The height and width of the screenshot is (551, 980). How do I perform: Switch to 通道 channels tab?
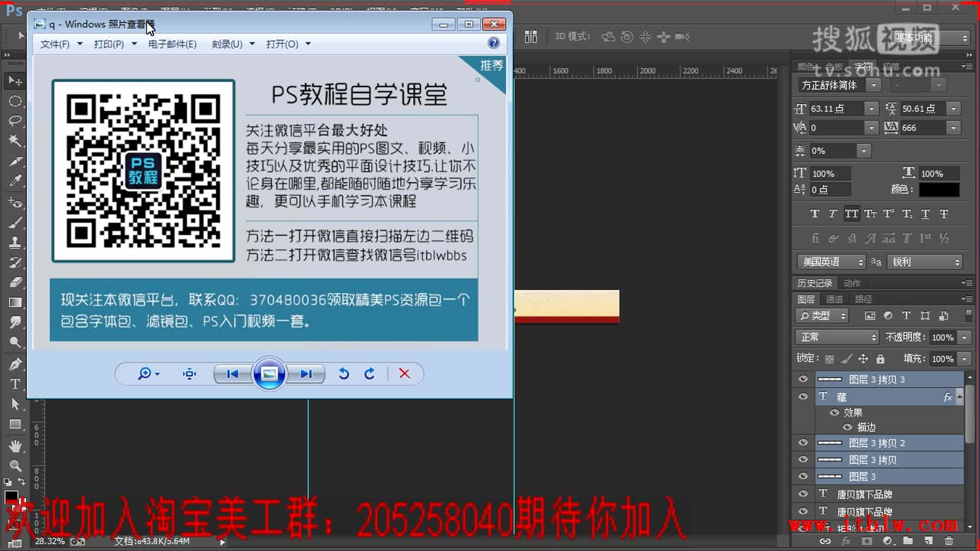point(834,299)
